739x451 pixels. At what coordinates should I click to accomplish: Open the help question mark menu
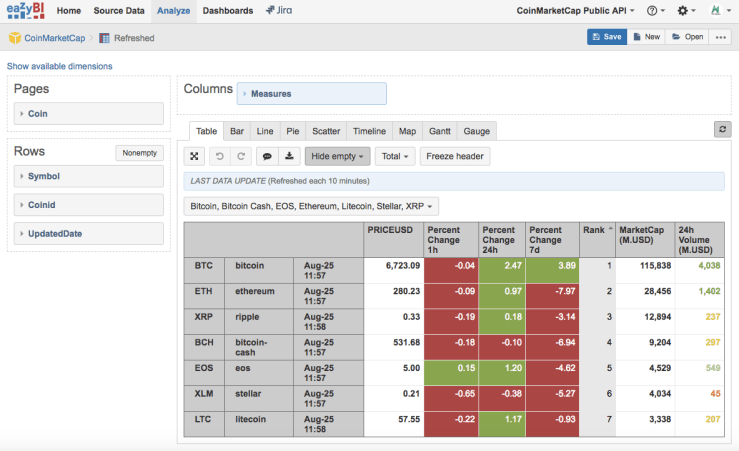(x=655, y=10)
